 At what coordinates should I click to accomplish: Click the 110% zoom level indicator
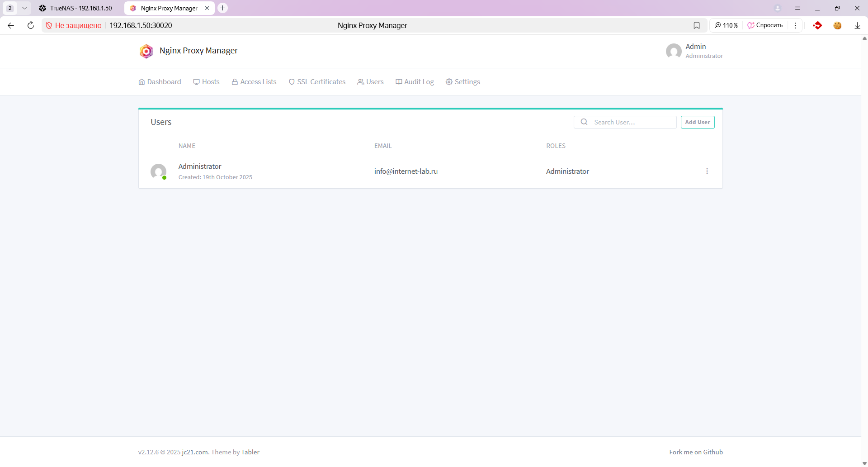[726, 25]
